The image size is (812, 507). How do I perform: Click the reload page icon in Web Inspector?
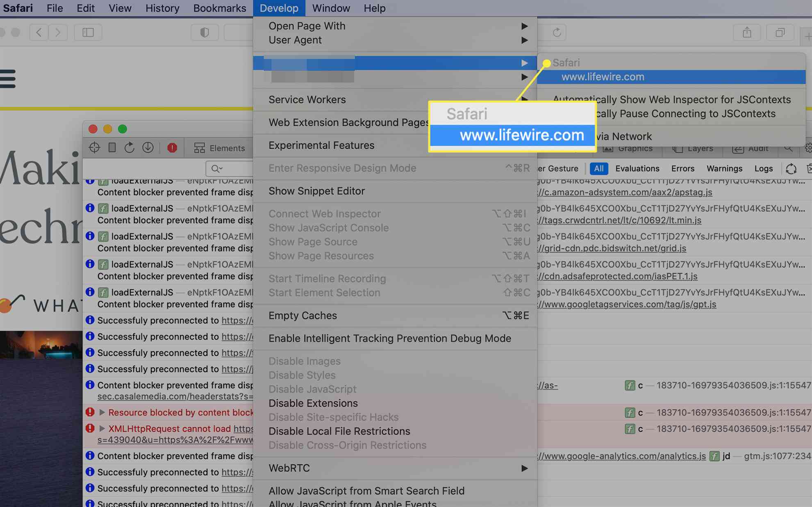coord(130,147)
